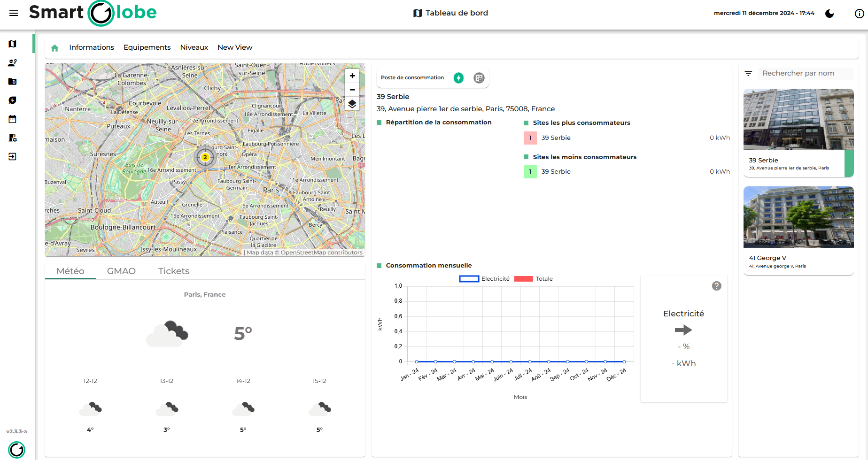
Task: Open the map layers selector
Action: tap(352, 104)
